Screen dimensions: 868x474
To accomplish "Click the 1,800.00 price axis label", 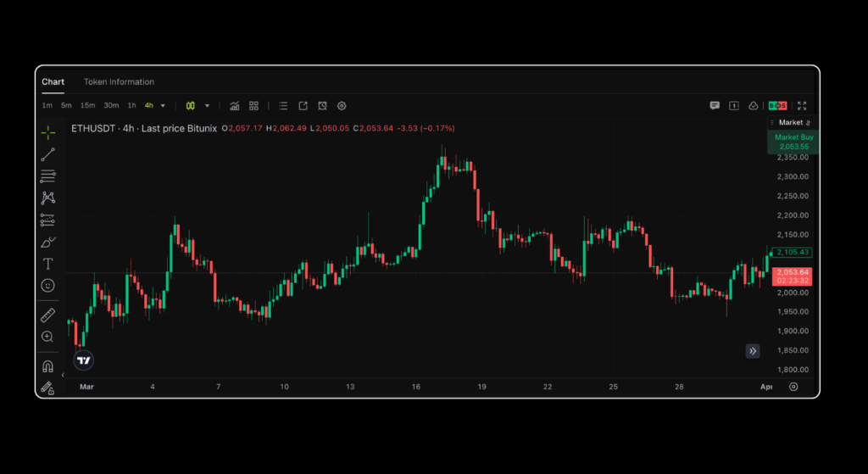I will (x=793, y=370).
